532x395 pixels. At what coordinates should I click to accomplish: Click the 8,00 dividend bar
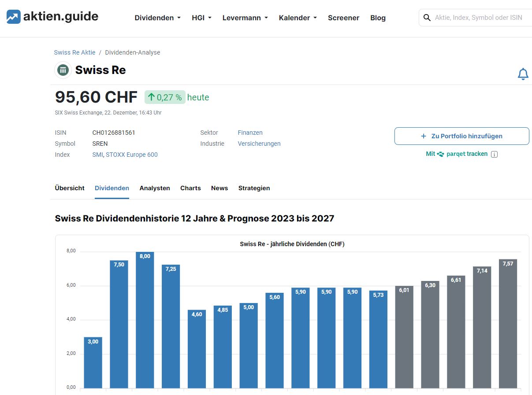click(145, 320)
